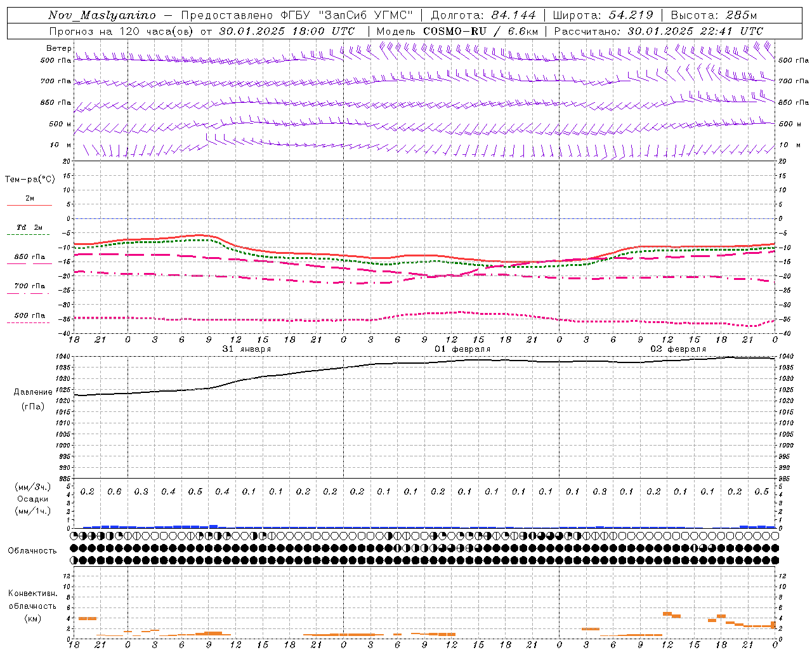Click the Td 2м legend entry
Image resolution: width=812 pixels, height=650 pixels.
[x=30, y=227]
